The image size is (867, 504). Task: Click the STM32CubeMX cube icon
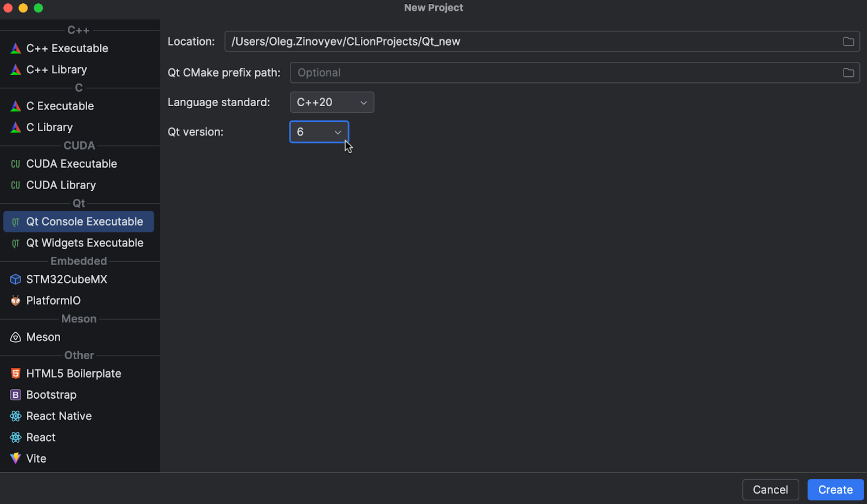pos(16,280)
